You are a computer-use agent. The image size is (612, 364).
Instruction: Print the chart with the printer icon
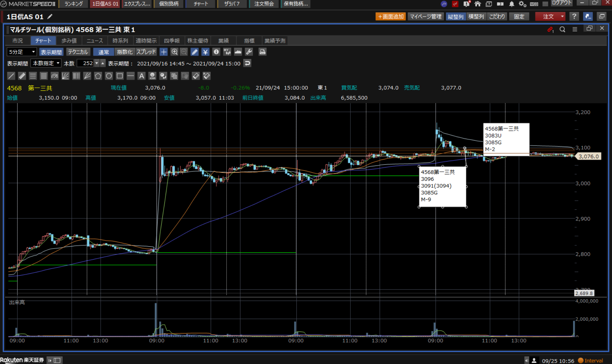(x=262, y=52)
